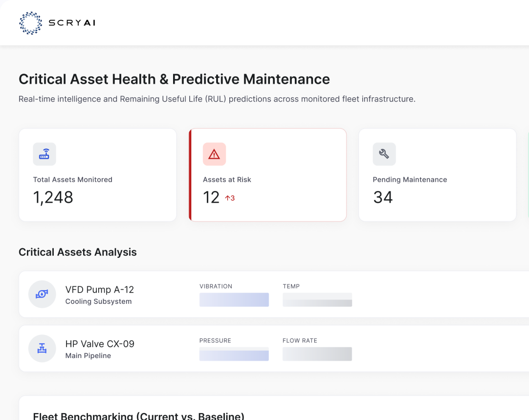This screenshot has height=420, width=529.
Task: Click the Main Pipeline subtitle
Action: [x=88, y=356]
